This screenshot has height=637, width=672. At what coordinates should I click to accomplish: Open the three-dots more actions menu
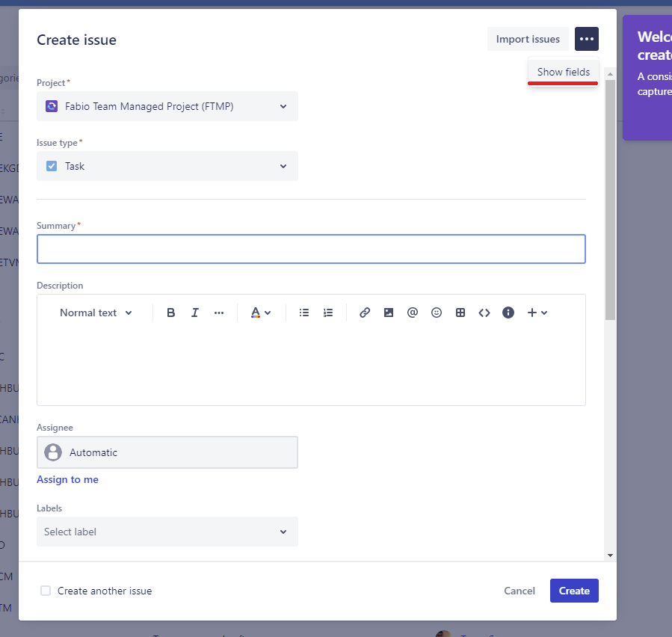[586, 39]
